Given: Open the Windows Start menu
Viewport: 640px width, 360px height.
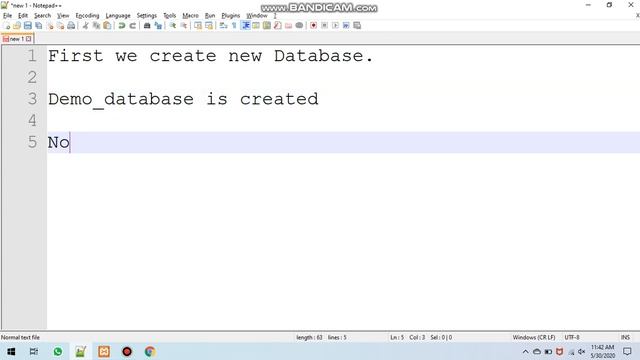Looking at the screenshot, I should click(11, 351).
